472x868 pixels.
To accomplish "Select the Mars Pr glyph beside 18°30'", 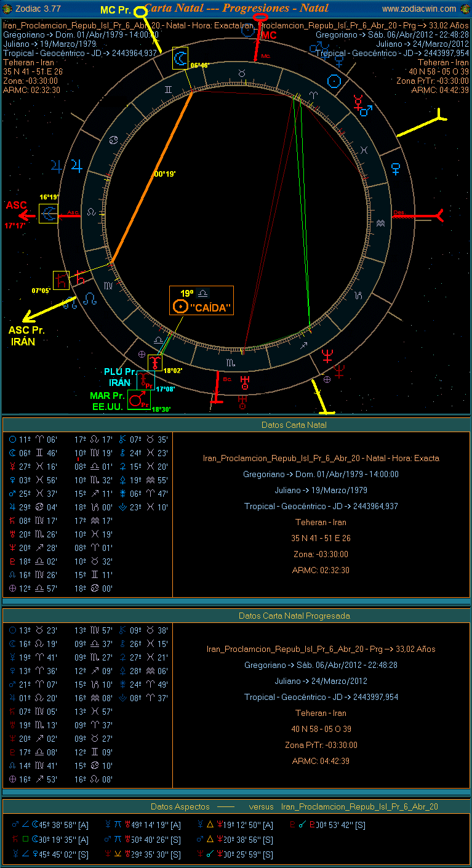I will tap(140, 400).
